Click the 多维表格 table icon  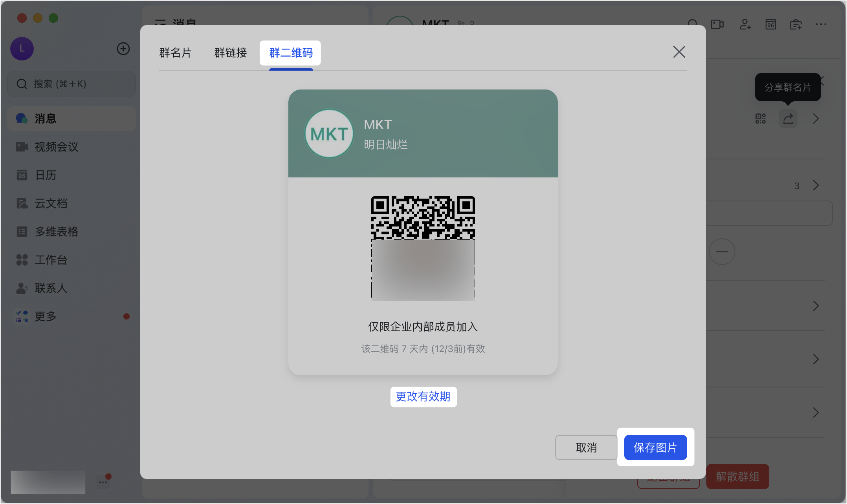(x=22, y=232)
